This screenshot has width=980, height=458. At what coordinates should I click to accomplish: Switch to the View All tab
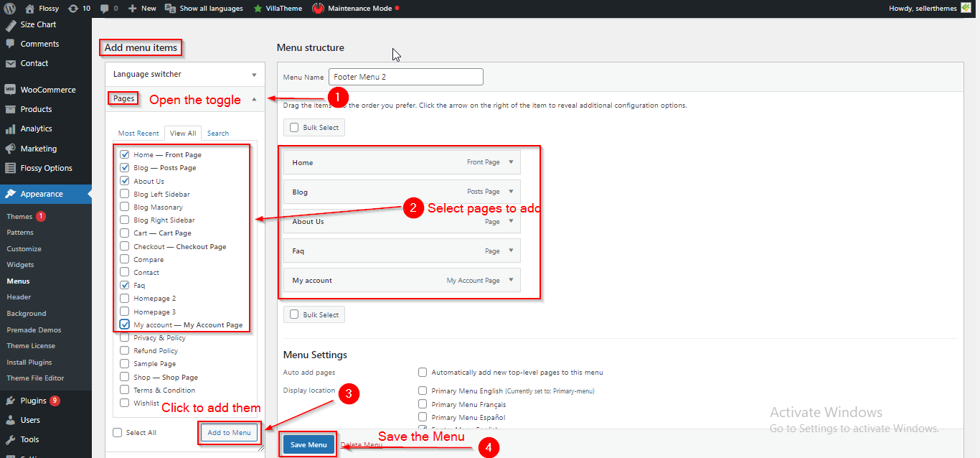(183, 133)
